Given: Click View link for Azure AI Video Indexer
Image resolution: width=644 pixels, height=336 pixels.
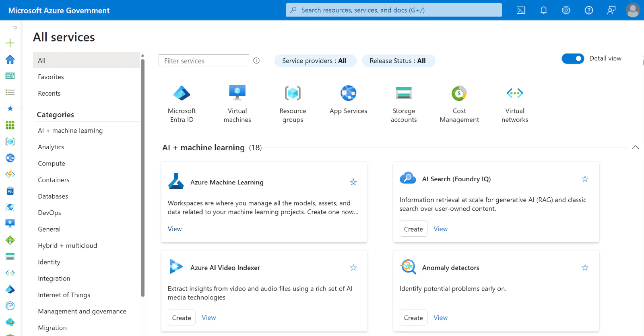Looking at the screenshot, I should point(208,318).
